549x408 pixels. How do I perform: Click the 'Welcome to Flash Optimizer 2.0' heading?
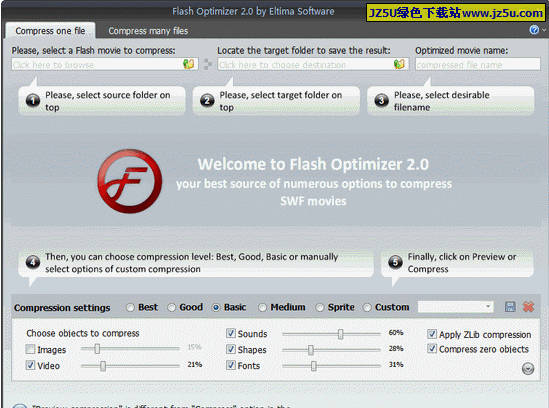[313, 164]
